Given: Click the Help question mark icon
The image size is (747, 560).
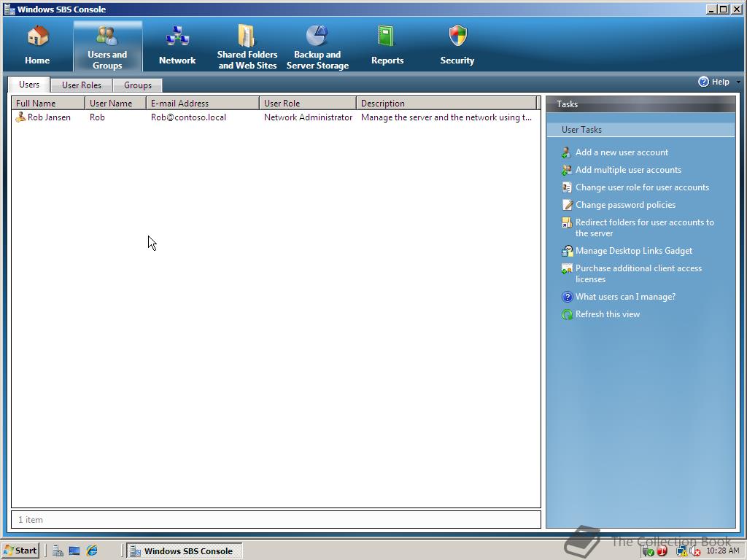Looking at the screenshot, I should [703, 82].
